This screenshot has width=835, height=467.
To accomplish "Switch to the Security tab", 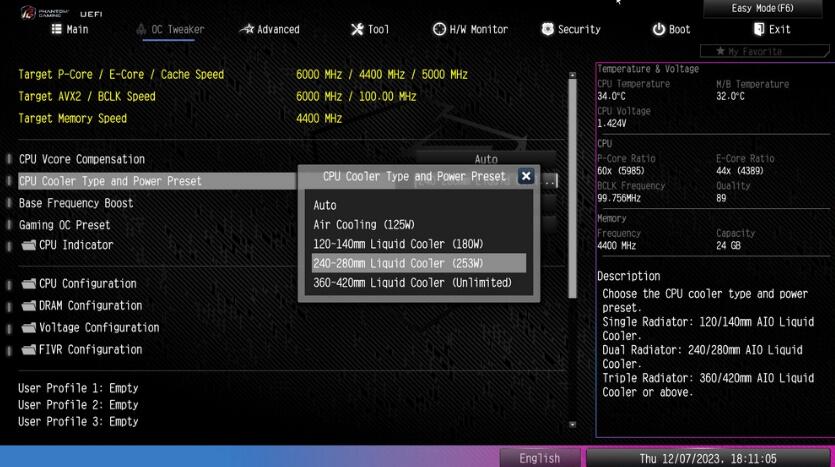I will pyautogui.click(x=571, y=29).
